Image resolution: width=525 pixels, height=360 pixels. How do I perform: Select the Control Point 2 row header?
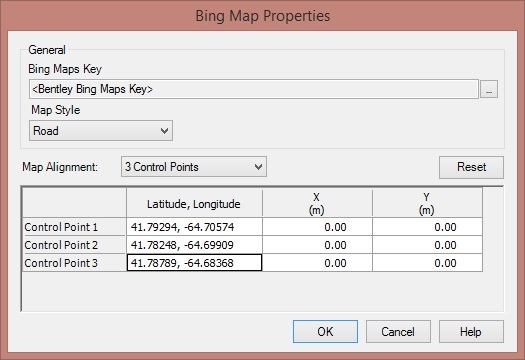74,245
